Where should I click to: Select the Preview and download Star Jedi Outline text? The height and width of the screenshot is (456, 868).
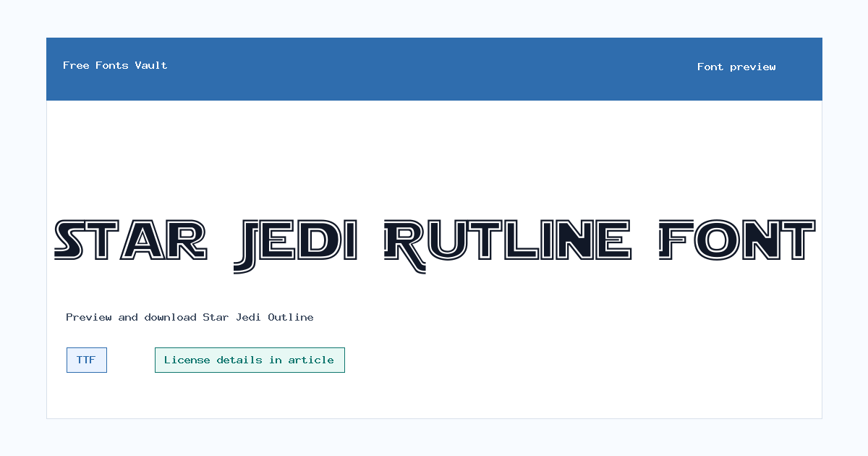190,317
